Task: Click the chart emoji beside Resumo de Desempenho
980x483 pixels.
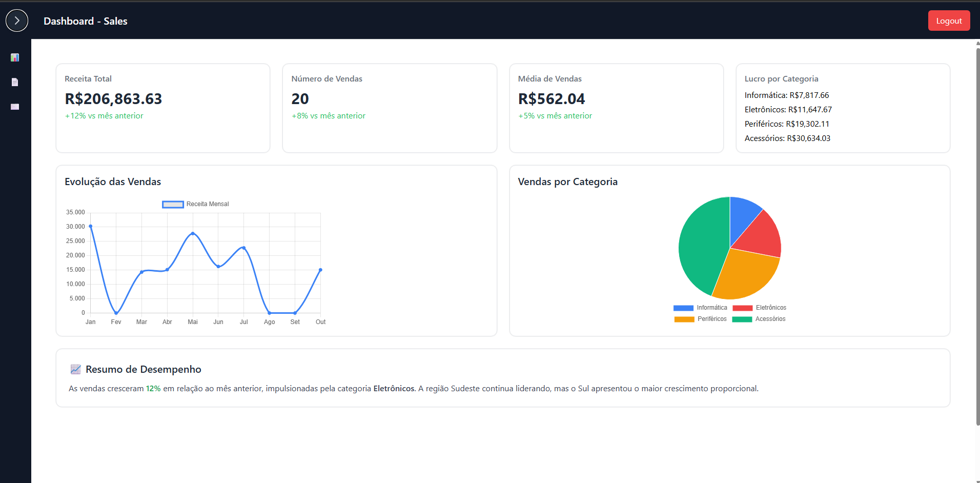Action: [x=76, y=369]
